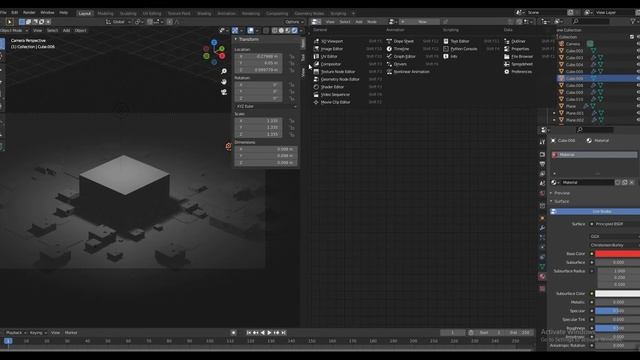Click the Preferences gear icon in menu
The width and height of the screenshot is (640, 360).
pos(507,72)
